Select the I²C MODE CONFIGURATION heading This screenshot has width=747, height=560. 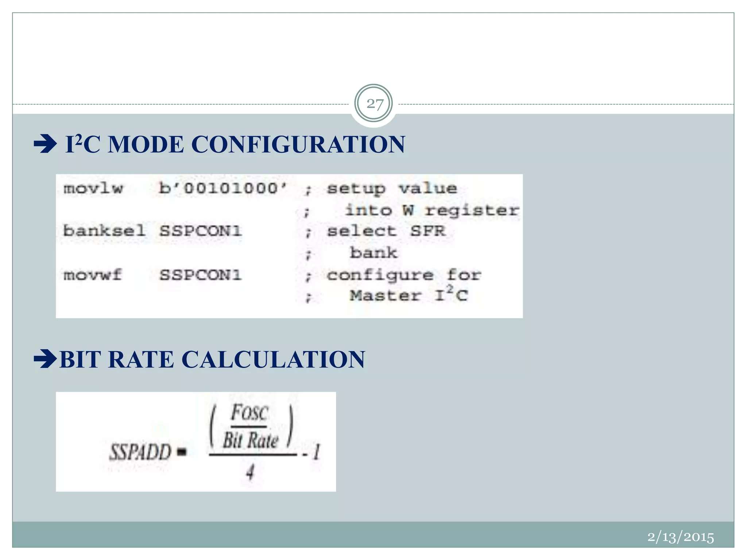235,144
